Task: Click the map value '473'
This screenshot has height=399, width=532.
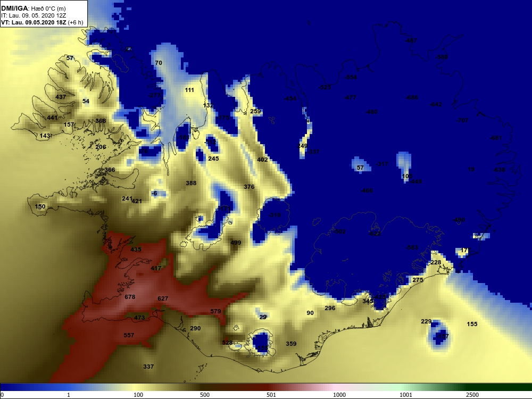Action: pos(139,318)
